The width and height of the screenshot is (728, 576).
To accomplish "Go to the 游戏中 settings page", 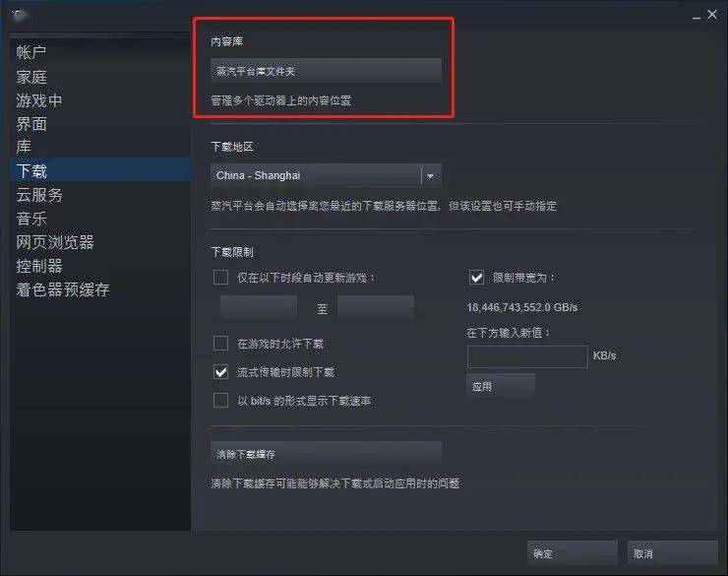I will pos(39,99).
